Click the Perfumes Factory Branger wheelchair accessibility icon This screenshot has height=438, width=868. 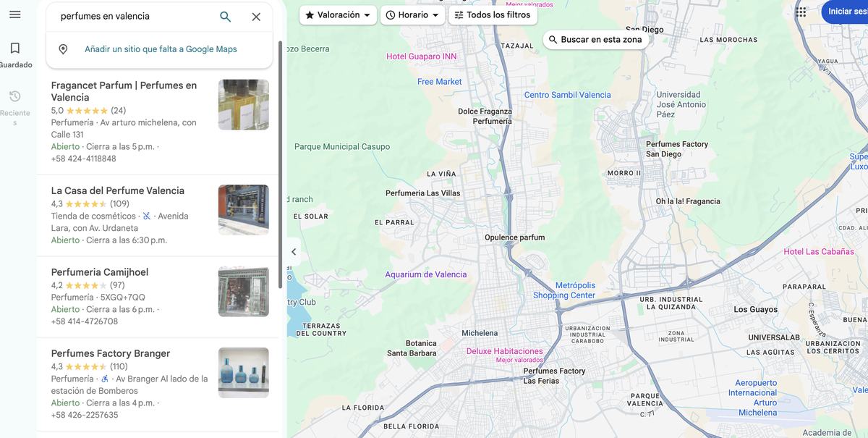(105, 379)
